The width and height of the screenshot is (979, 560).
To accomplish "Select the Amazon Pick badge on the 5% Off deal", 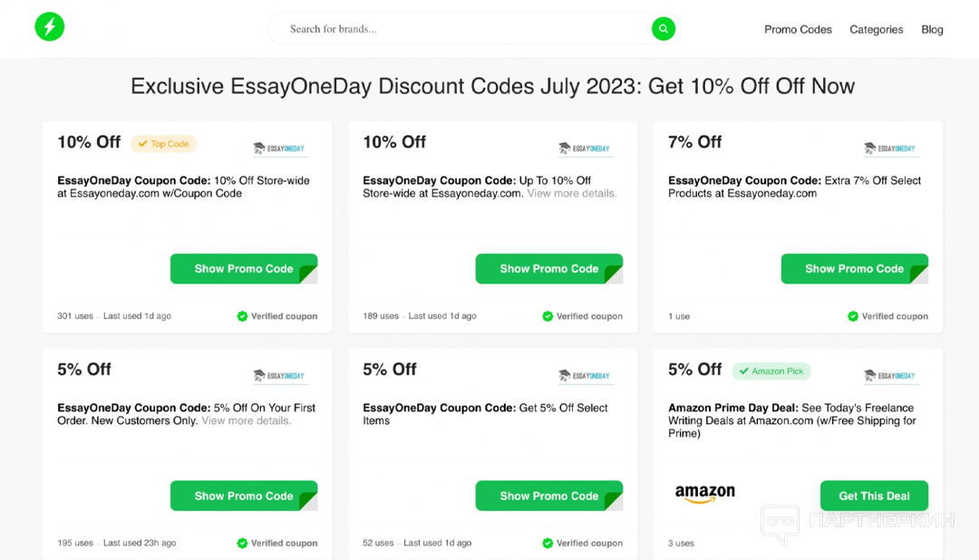I will [771, 371].
